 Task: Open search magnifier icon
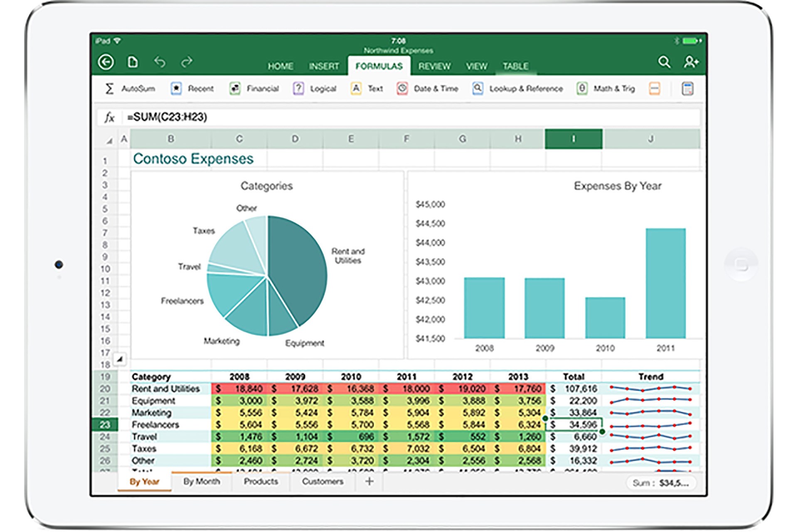pos(664,62)
